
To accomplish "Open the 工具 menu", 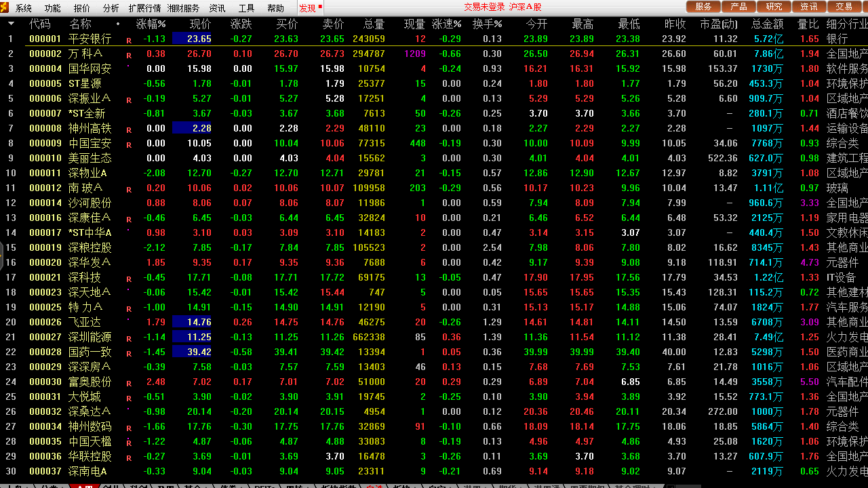I will [246, 8].
